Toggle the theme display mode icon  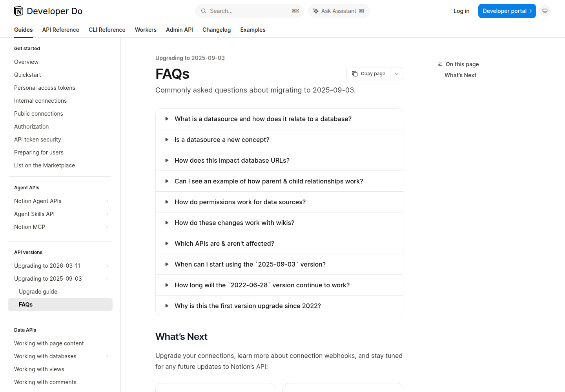tap(545, 11)
